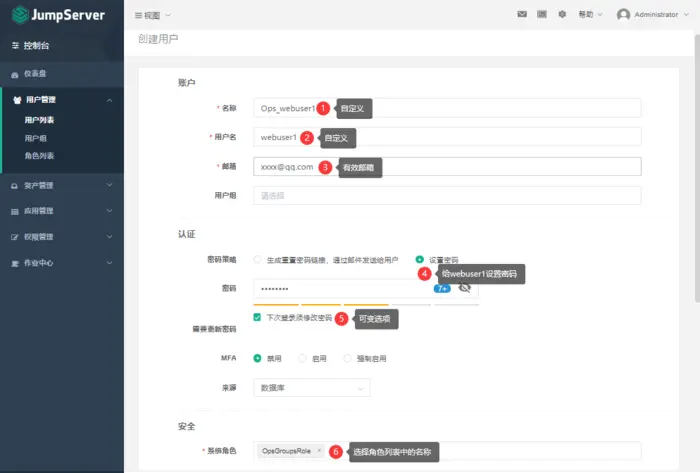Open 用户列表 submenu item

coord(39,120)
